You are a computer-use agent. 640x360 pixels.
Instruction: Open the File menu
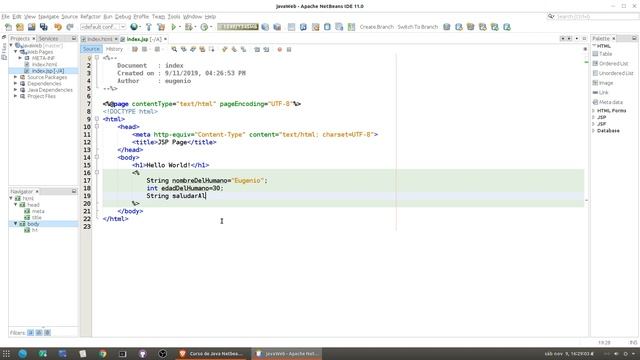[x=5, y=17]
